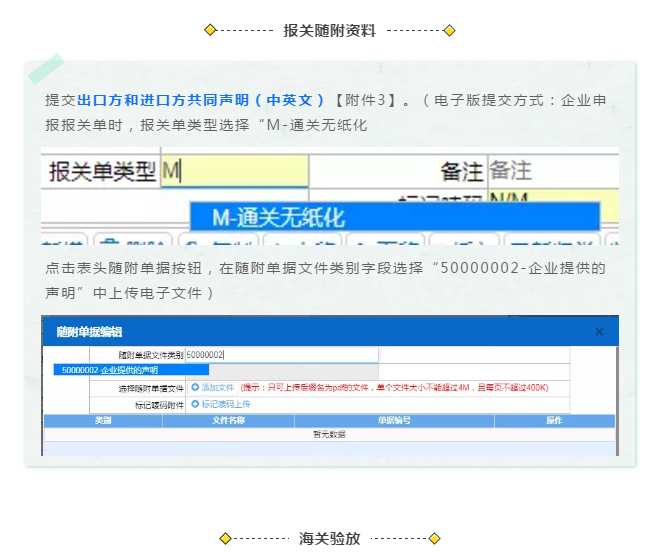Close the 随附单据编辑 dialog
This screenshot has width=661, height=558.
(x=599, y=331)
